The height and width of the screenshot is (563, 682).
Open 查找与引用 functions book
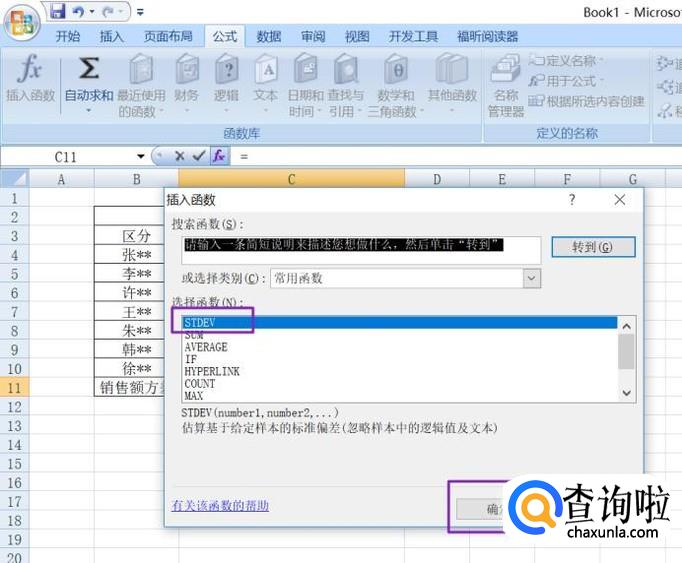click(x=346, y=85)
